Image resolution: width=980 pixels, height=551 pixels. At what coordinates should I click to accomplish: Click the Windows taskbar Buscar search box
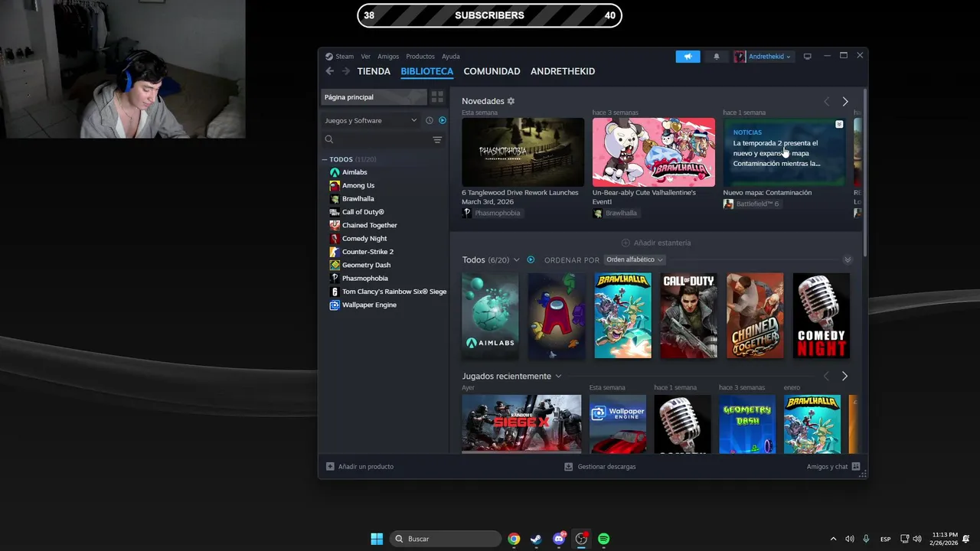coord(446,539)
